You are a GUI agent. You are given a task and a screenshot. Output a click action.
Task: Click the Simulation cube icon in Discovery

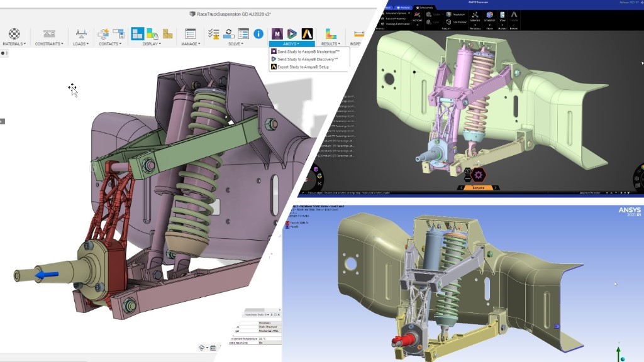[489, 16]
